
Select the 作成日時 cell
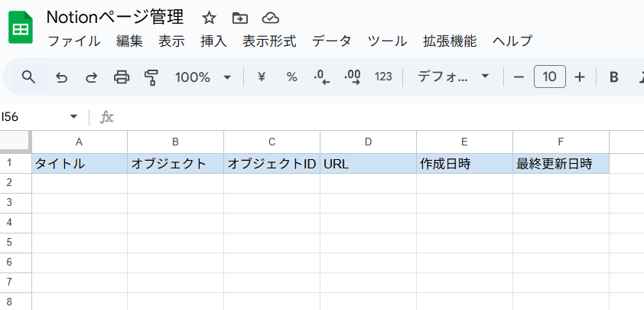464,164
